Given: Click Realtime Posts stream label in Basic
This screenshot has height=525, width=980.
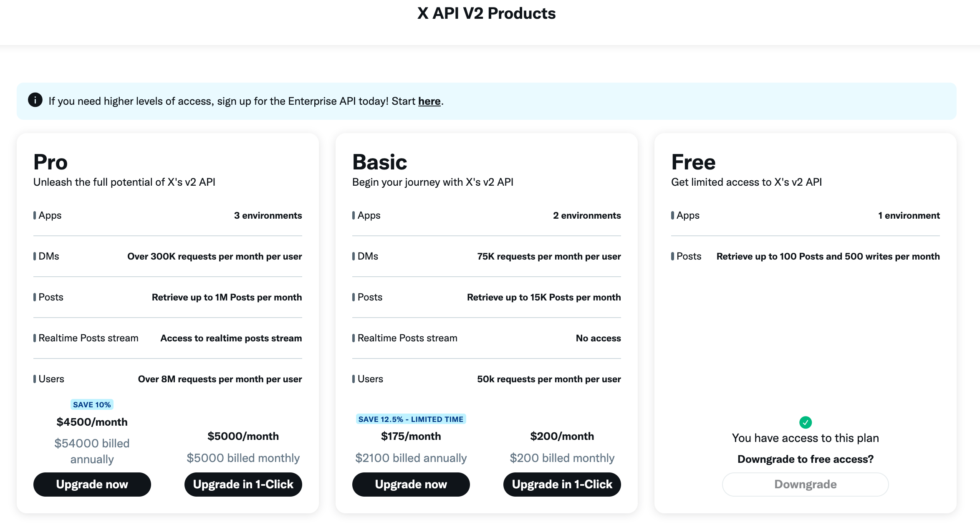Looking at the screenshot, I should (x=407, y=338).
